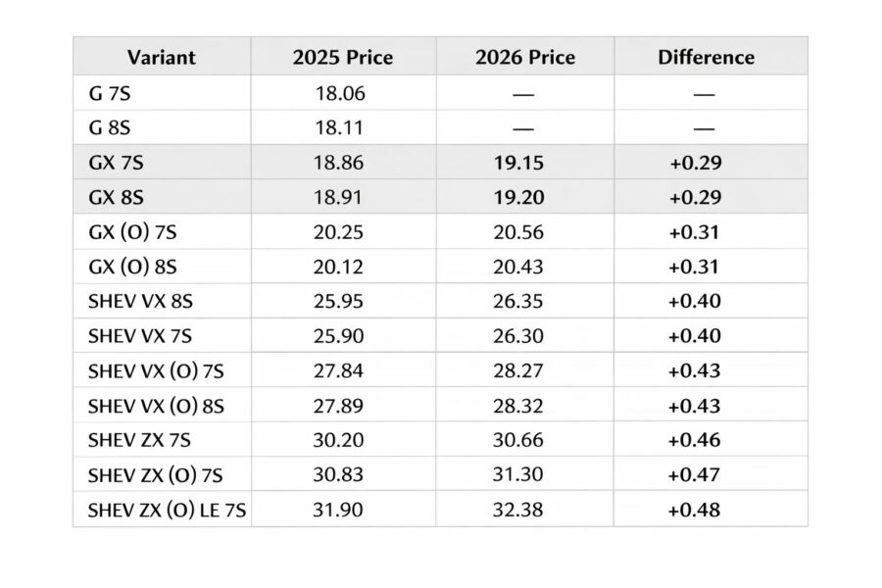Click the GX (O) 7S row label

pyautogui.click(x=131, y=231)
